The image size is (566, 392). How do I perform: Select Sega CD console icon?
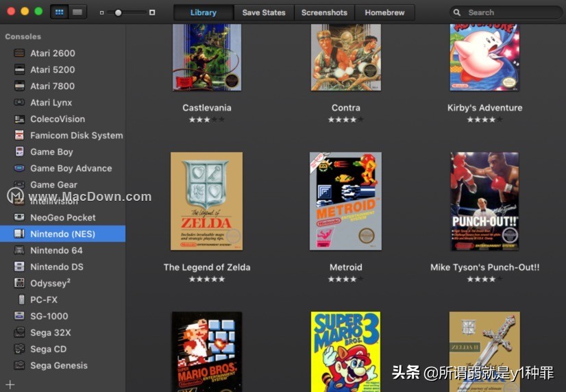(19, 349)
